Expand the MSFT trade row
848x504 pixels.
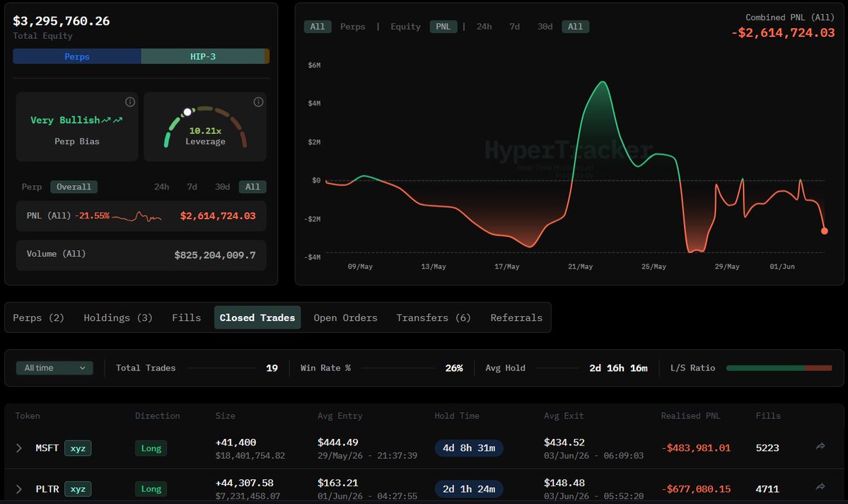[x=19, y=448]
